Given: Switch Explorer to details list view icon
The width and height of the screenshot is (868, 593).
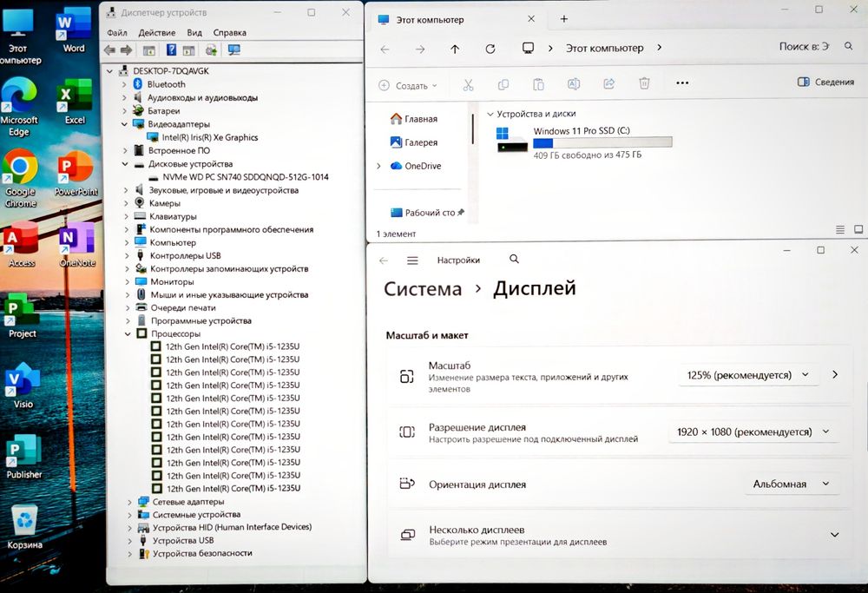Looking at the screenshot, I should tap(839, 230).
